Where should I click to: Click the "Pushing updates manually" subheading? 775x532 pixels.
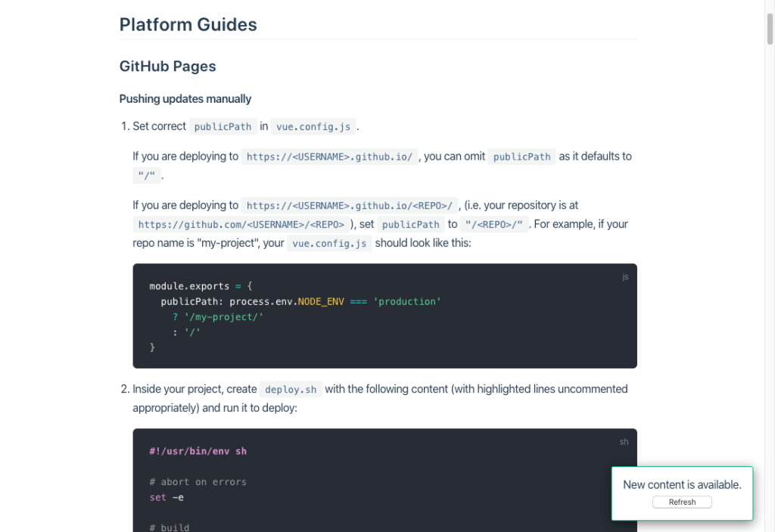(x=185, y=98)
